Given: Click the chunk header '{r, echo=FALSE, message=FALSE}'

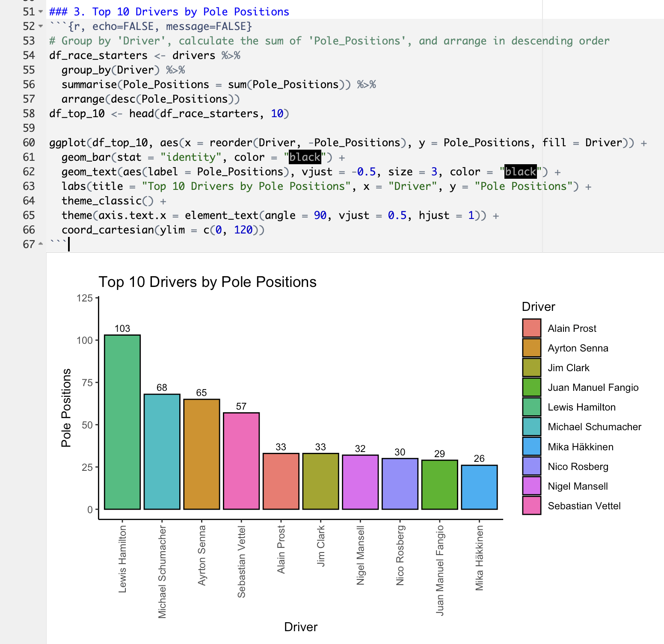Looking at the screenshot, I should coord(160,26).
